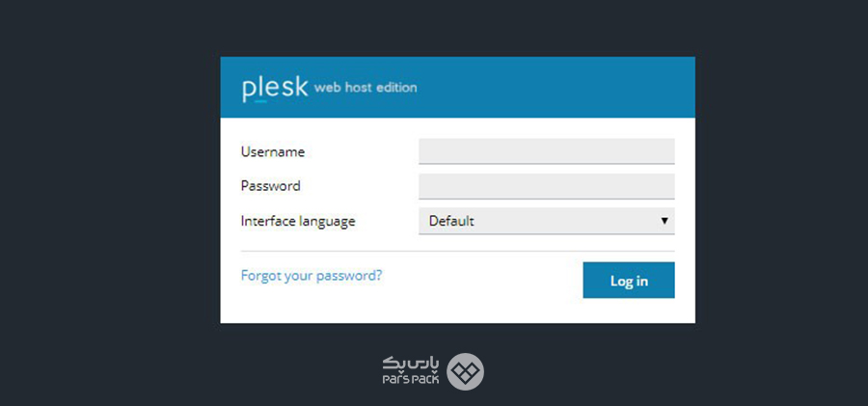
Task: Focus the Username input field
Action: 546,151
